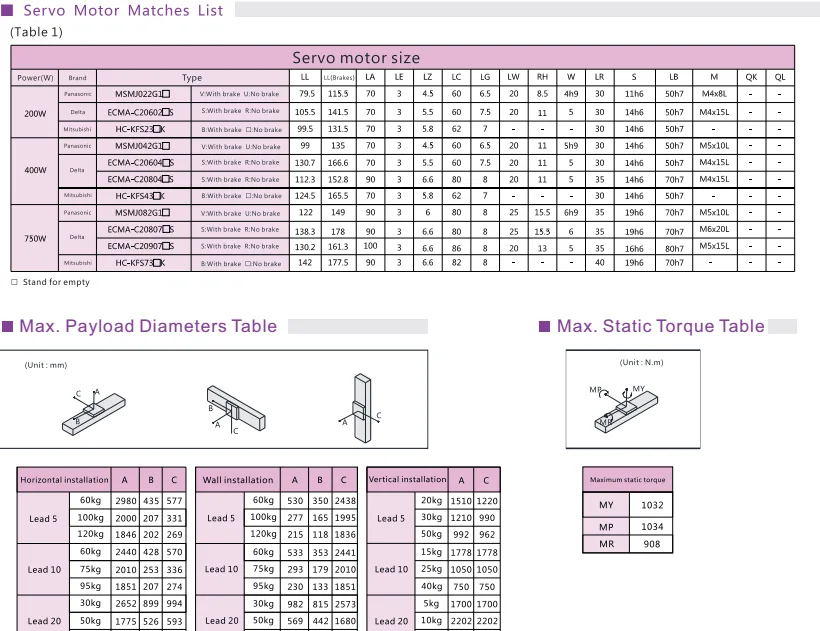Click the MY torque value 1032

651,506
